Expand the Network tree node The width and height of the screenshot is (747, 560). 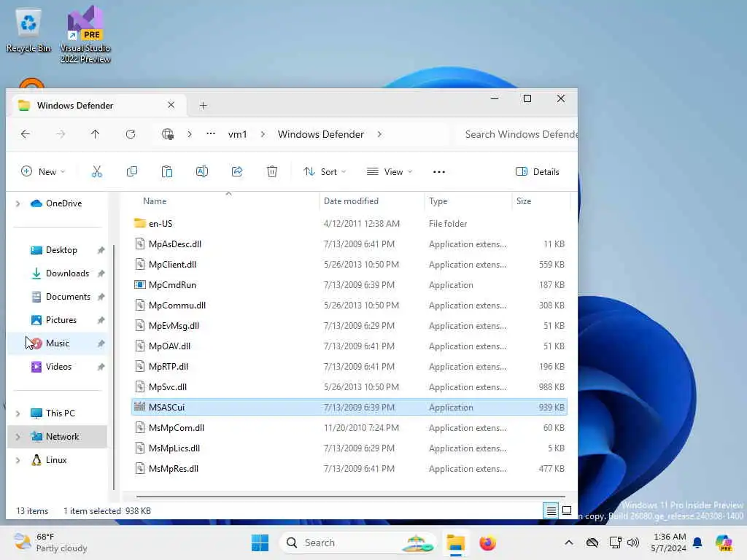[18, 437]
